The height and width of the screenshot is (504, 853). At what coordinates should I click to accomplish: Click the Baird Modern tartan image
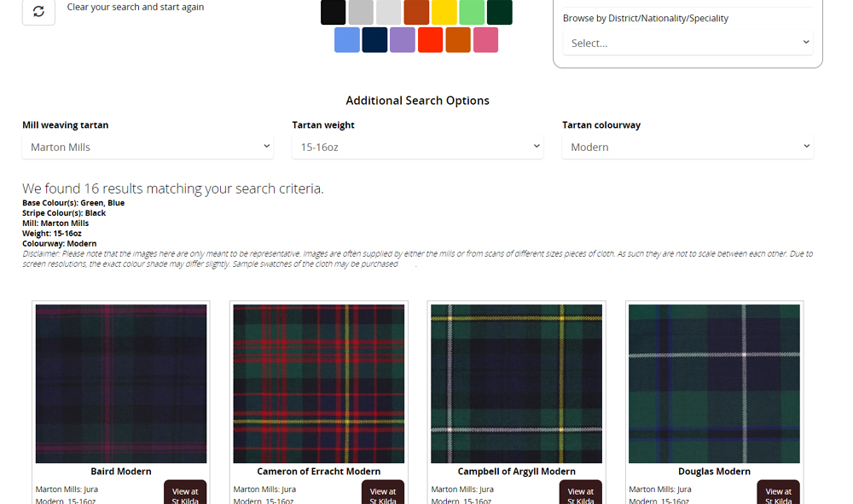(121, 384)
